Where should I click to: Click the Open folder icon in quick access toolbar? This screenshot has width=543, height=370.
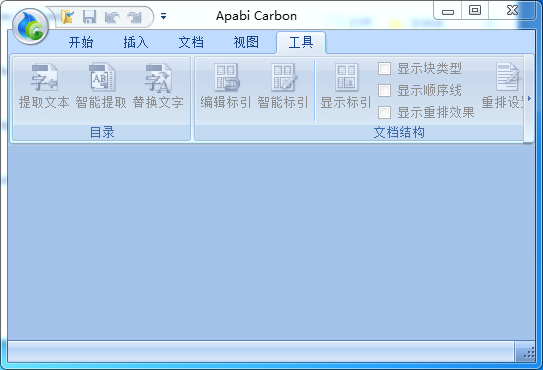(x=67, y=16)
